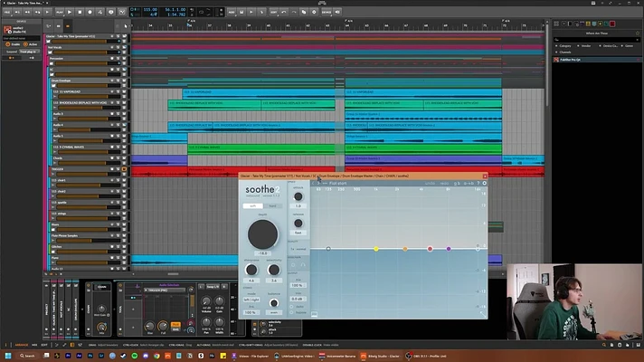
Task: Select the orange EQ node in soothe2
Action: [x=405, y=249]
